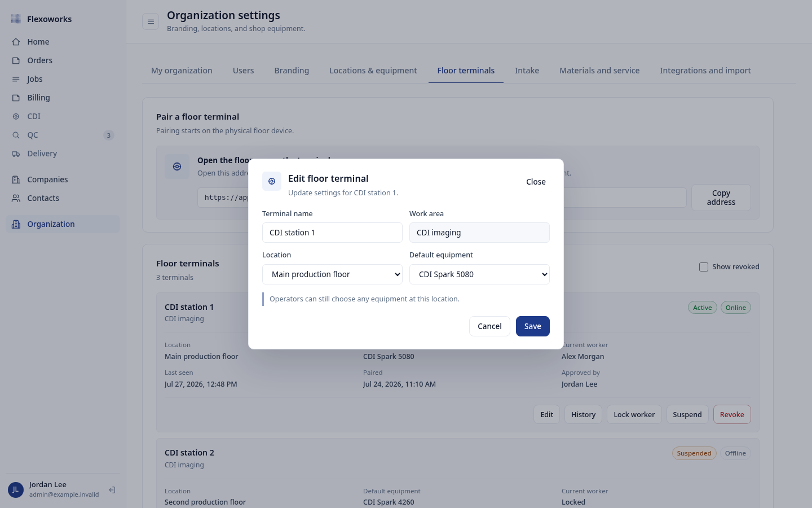Screen dimensions: 812x508
Task: Open History for CDI station 1
Action: [584, 414]
